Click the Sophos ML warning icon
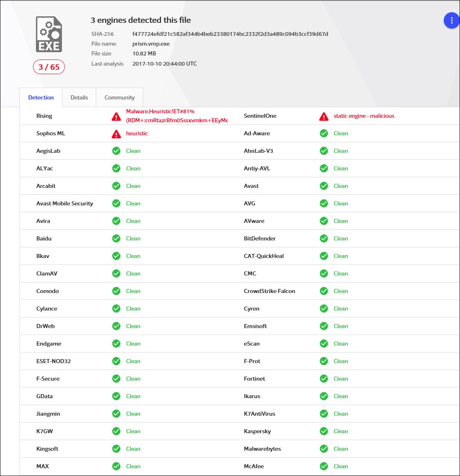This screenshot has width=460, height=476. pyautogui.click(x=116, y=134)
